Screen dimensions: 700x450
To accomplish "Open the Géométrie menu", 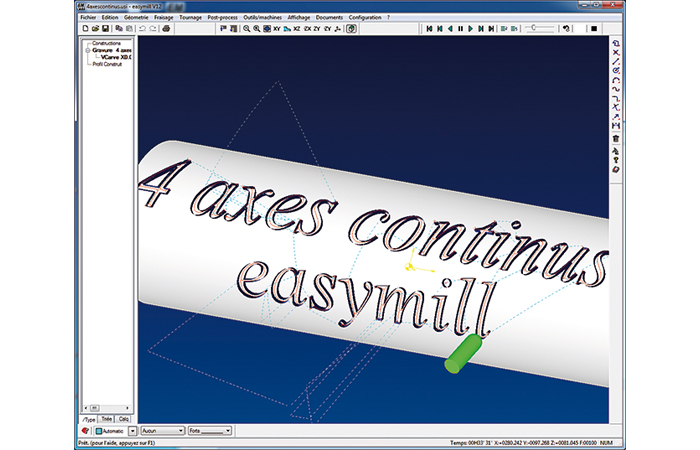I will 136,17.
